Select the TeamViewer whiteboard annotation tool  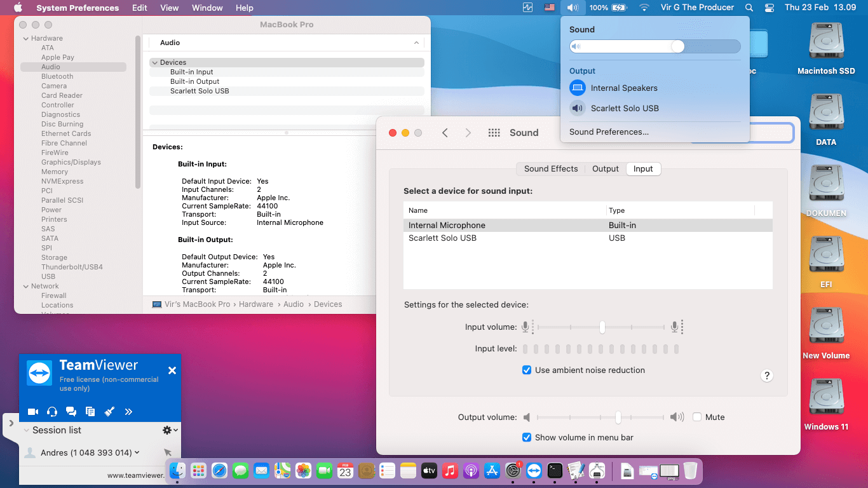(x=109, y=412)
